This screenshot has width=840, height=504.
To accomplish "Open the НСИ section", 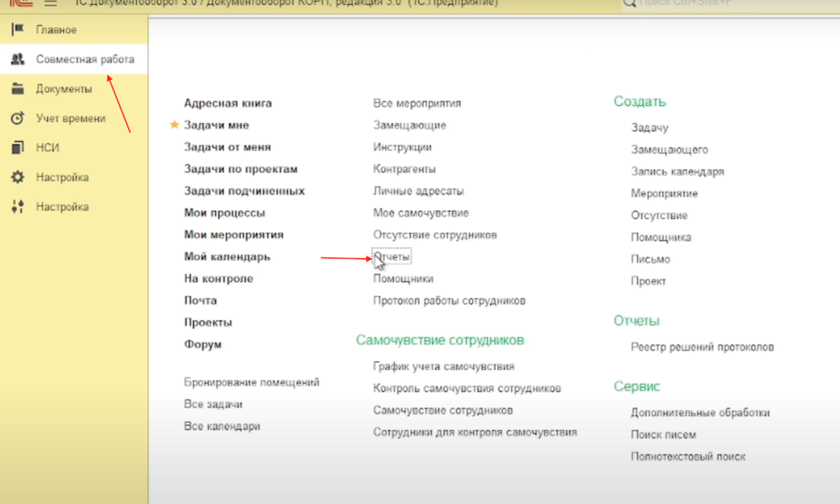I will point(48,148).
